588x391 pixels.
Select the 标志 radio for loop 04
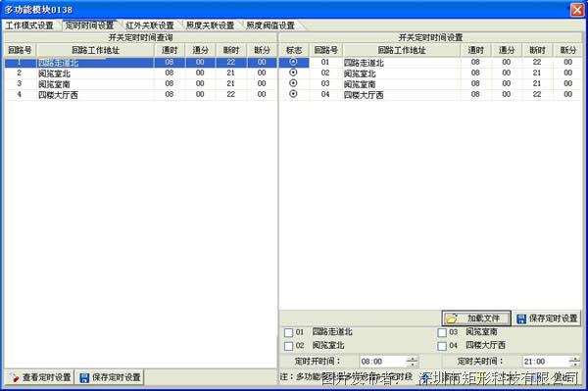point(293,94)
